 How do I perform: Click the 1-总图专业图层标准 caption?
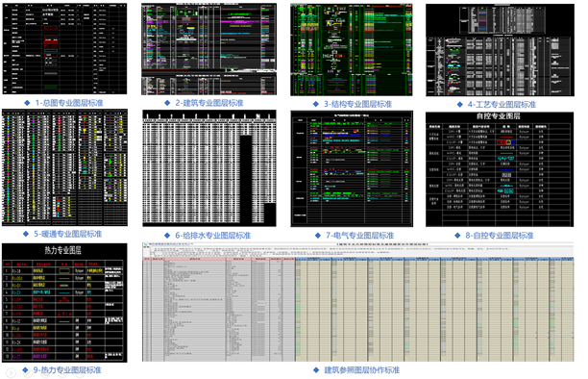pos(69,103)
